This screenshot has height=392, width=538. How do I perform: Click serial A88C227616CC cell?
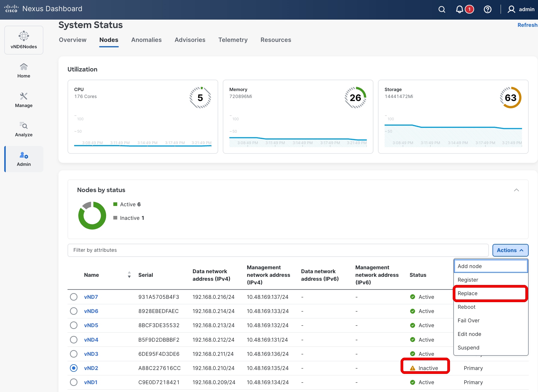pos(159,368)
